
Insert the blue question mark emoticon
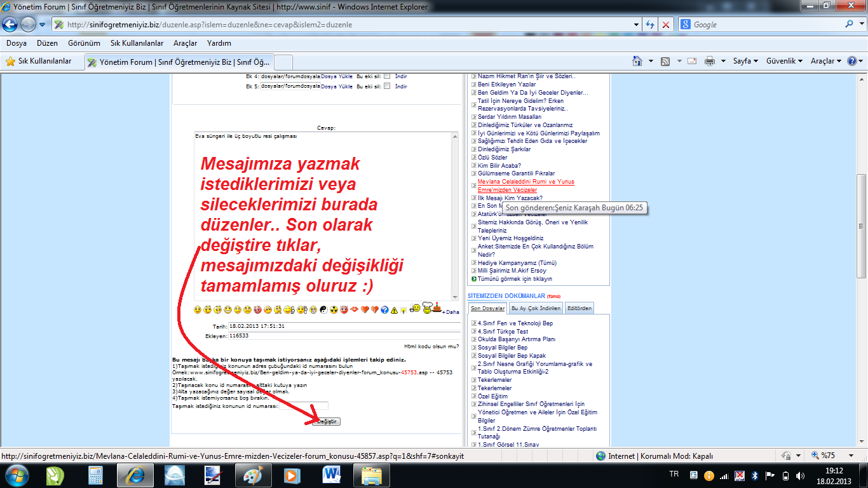(384, 310)
